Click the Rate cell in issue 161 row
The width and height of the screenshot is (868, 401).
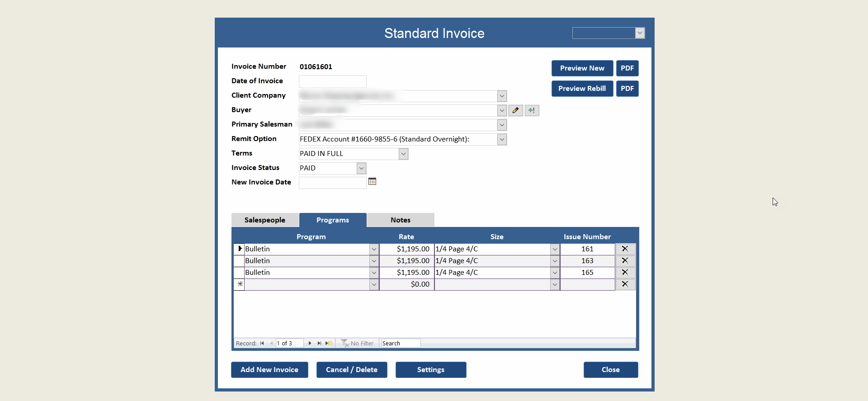(407, 249)
